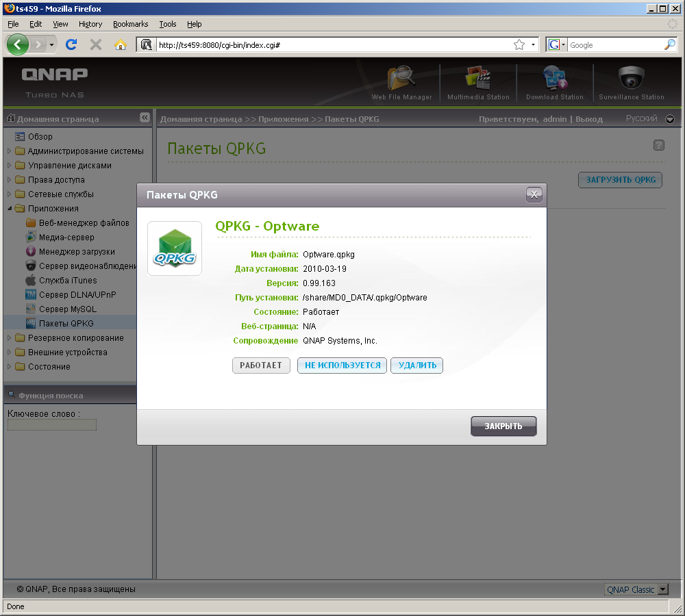Click ЗАКРЫТЬ button
This screenshot has height=616, width=685.
click(503, 426)
